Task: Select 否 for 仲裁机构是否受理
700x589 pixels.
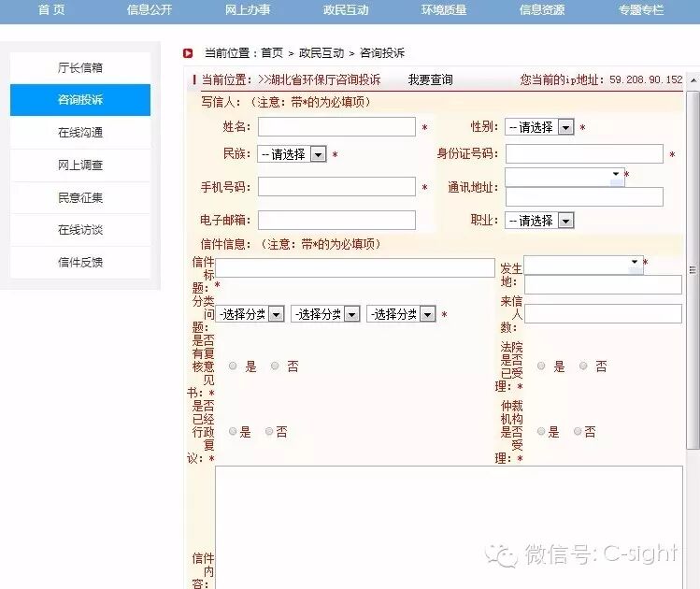Action: click(578, 431)
